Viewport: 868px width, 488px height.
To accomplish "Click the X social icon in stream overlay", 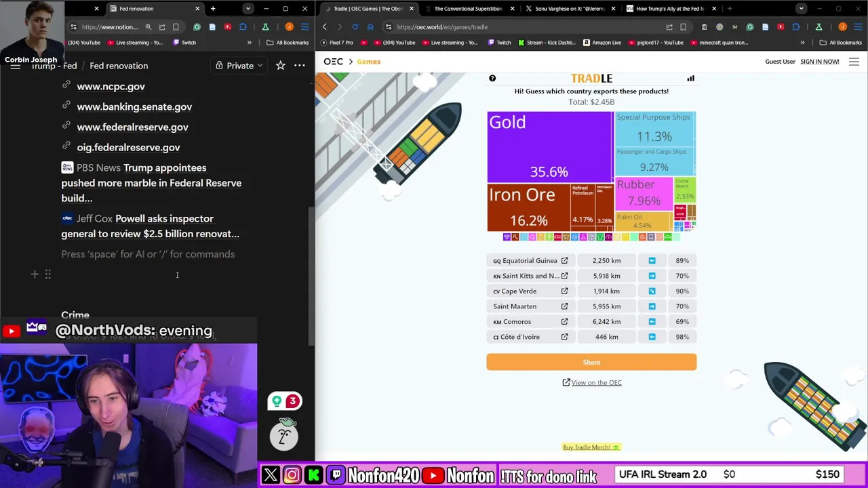I will click(271, 475).
